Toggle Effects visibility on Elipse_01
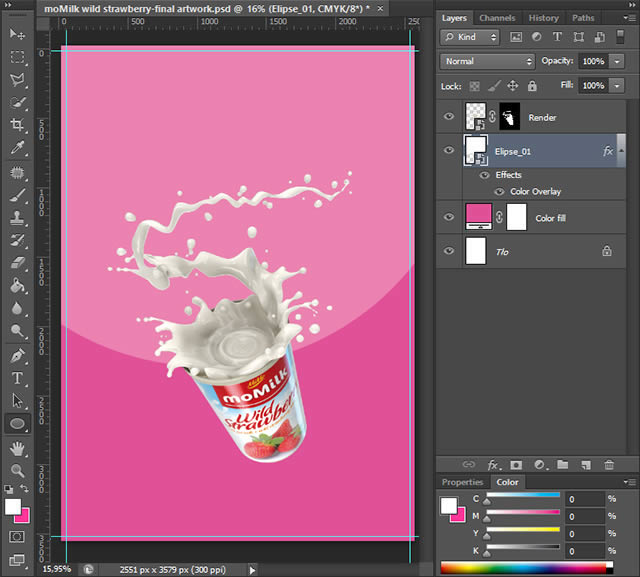The image size is (640, 577). [x=484, y=175]
